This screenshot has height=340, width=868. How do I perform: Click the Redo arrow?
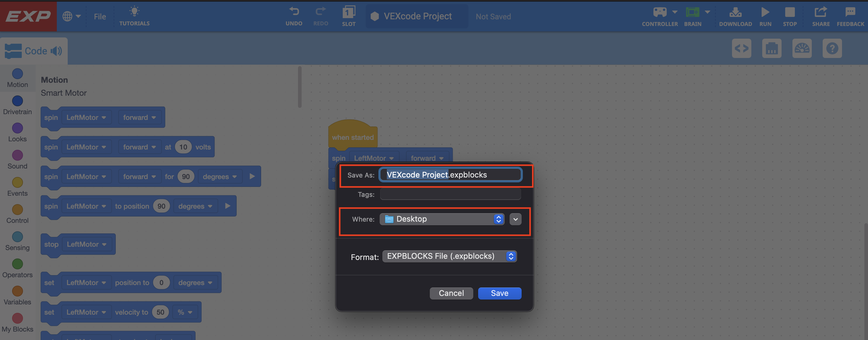[320, 11]
